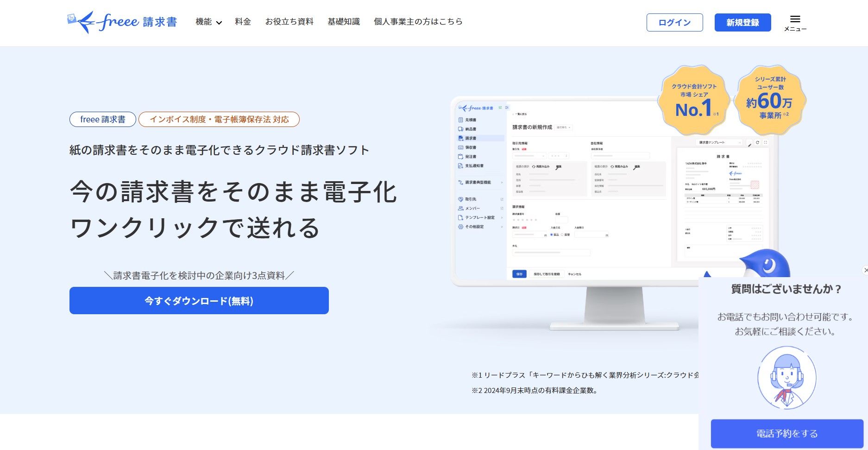Click 今すぐダウンロード(無料) button
The width and height of the screenshot is (868, 450).
click(199, 300)
